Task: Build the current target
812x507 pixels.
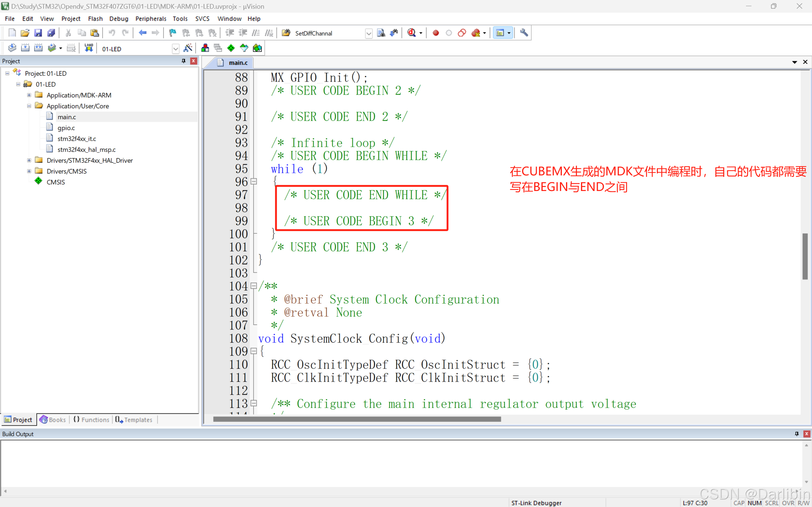Action: (x=25, y=47)
